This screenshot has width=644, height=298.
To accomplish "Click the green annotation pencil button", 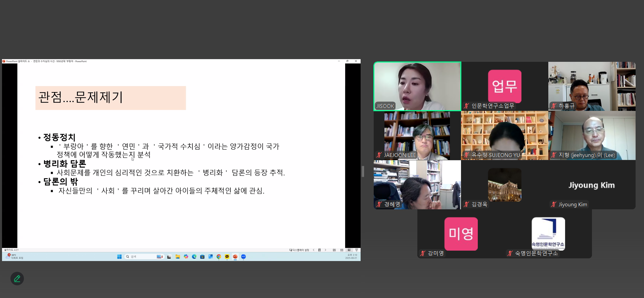I will (x=17, y=279).
